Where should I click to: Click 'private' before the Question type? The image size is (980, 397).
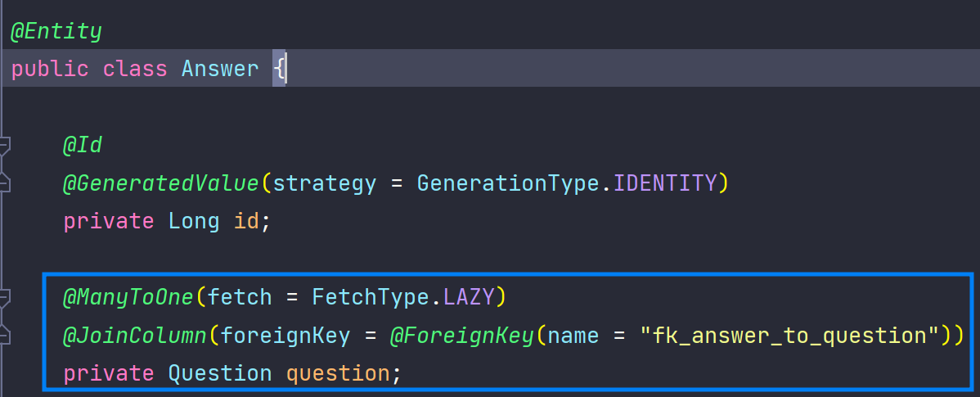[x=109, y=374]
